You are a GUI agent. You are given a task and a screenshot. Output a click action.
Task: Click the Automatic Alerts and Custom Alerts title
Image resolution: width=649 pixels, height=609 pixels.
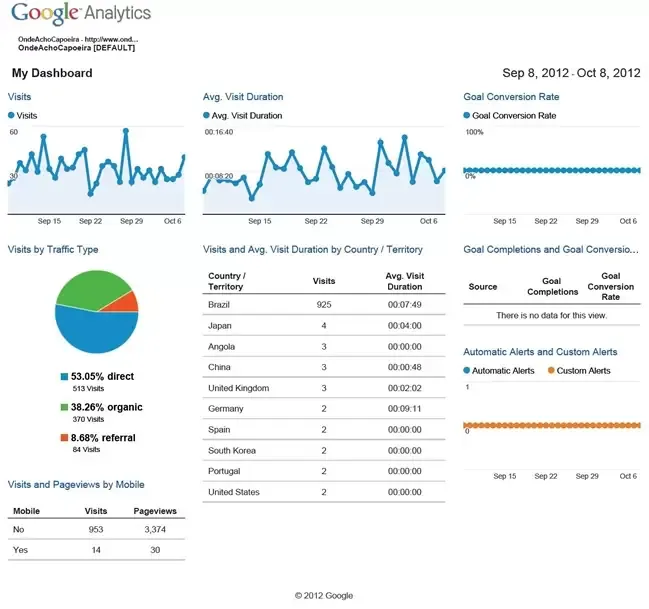coord(540,352)
